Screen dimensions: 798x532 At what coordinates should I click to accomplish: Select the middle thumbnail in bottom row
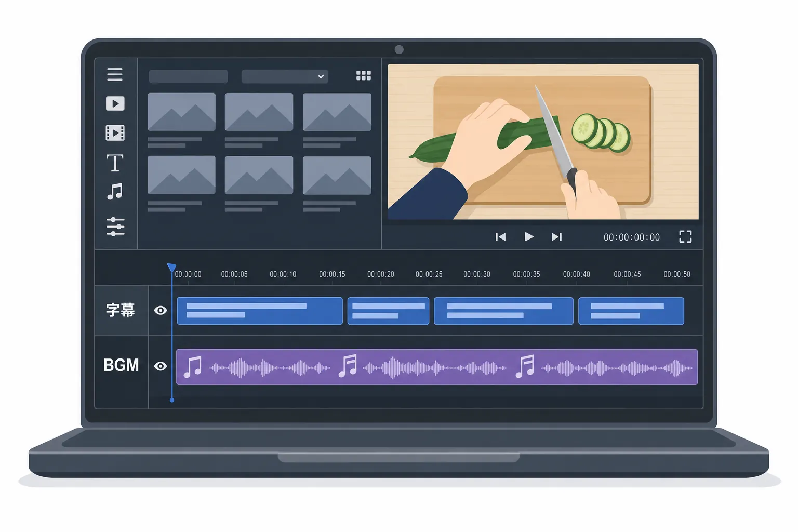point(259,175)
